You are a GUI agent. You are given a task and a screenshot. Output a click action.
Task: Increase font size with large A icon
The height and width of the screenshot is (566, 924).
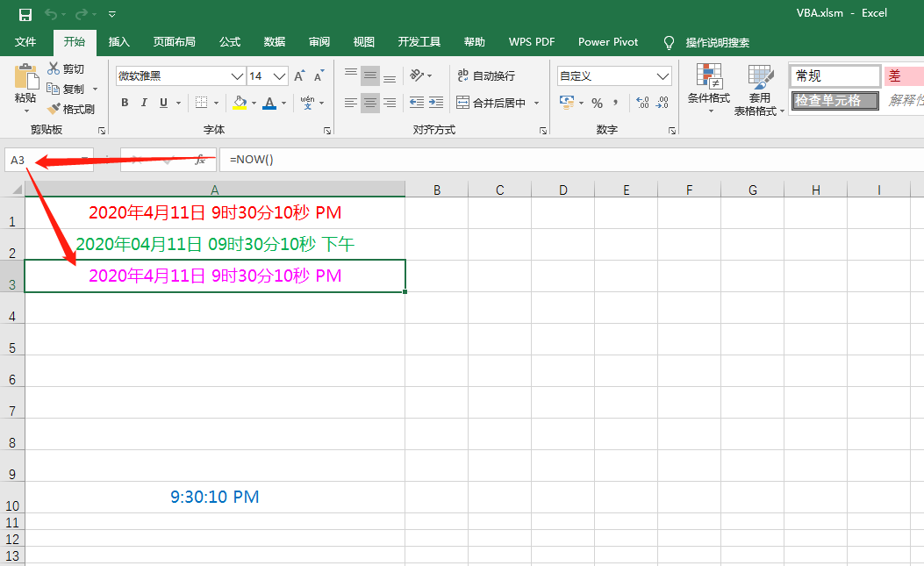coord(299,76)
